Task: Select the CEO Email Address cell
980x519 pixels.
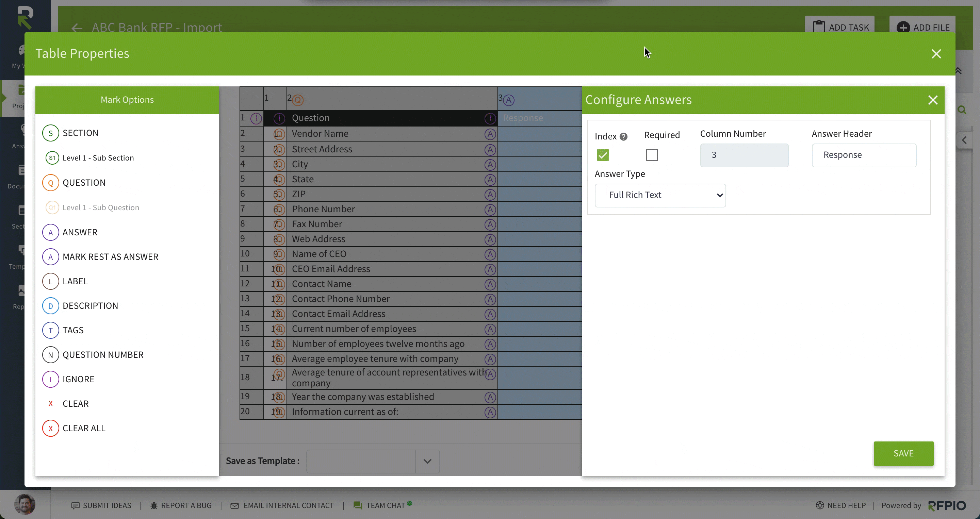Action: (392, 269)
